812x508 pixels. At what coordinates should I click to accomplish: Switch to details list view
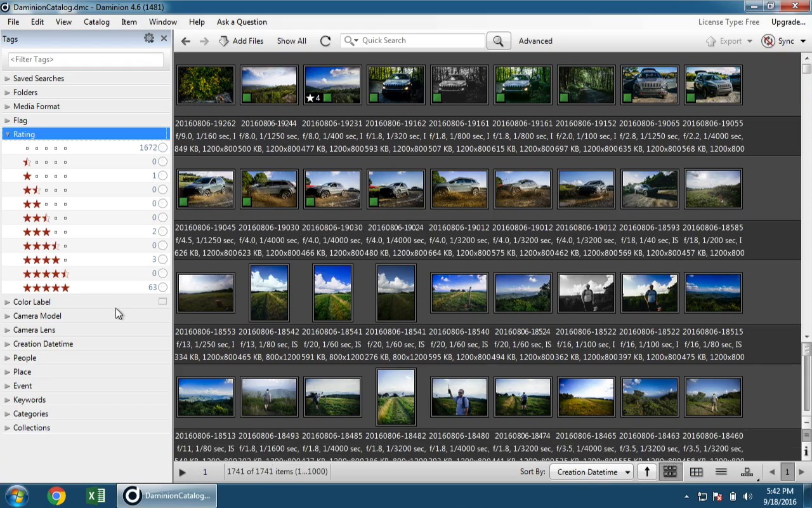721,472
